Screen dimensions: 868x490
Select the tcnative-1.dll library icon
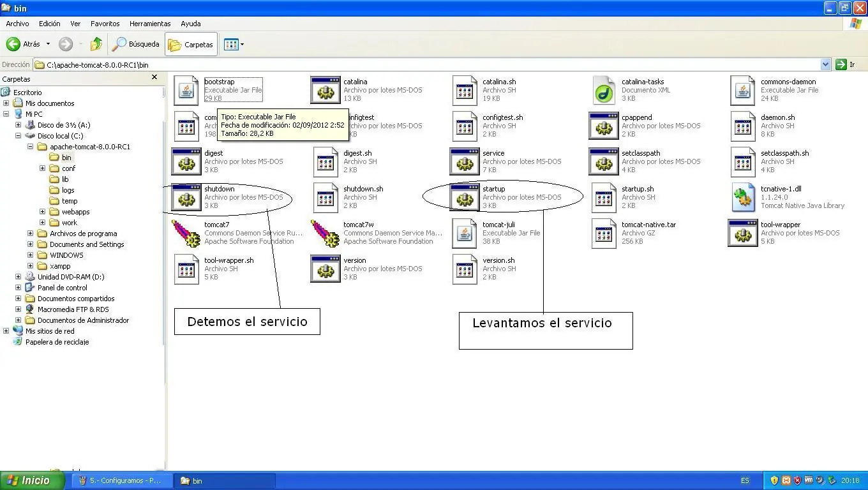pyautogui.click(x=743, y=198)
